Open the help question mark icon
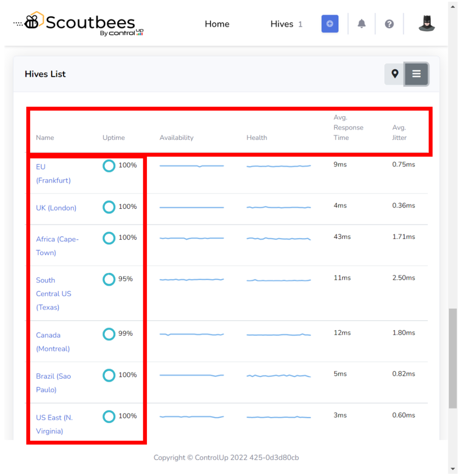 pyautogui.click(x=389, y=24)
